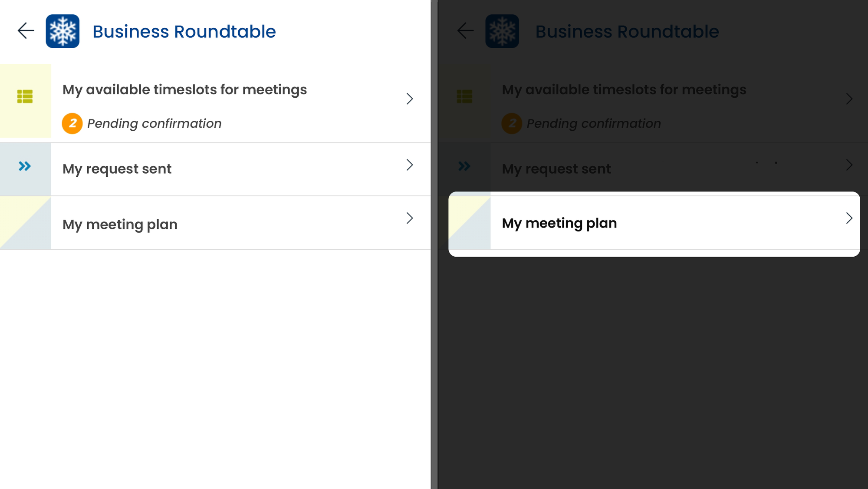Click the orange pending count badge, left panel
The height and width of the screenshot is (489, 868).
pyautogui.click(x=72, y=123)
